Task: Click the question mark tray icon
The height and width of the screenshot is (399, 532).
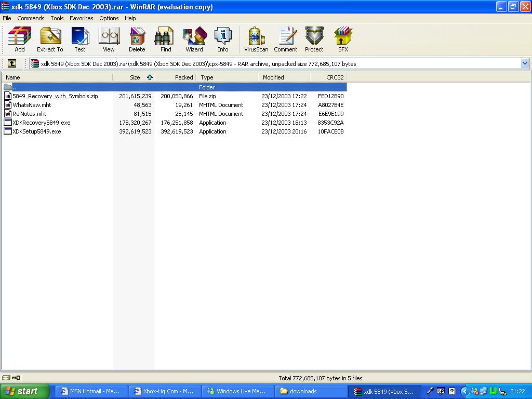Action: pos(451,391)
